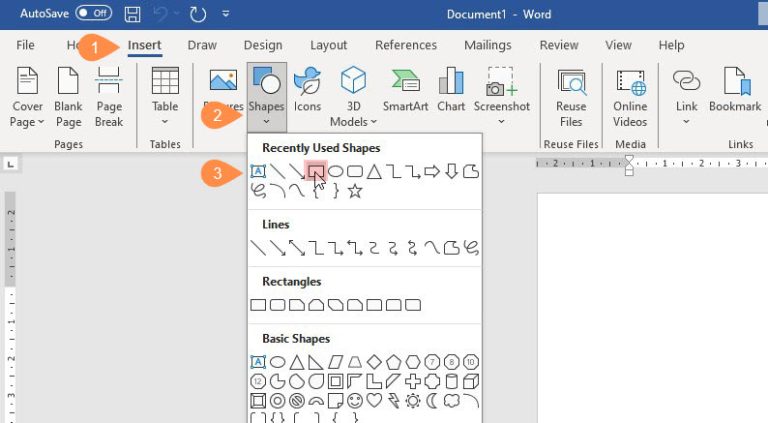Screen dimensions: 768x423
Task: Select highlighted Rectangle in Recently Used Shapes
Action: 316,171
